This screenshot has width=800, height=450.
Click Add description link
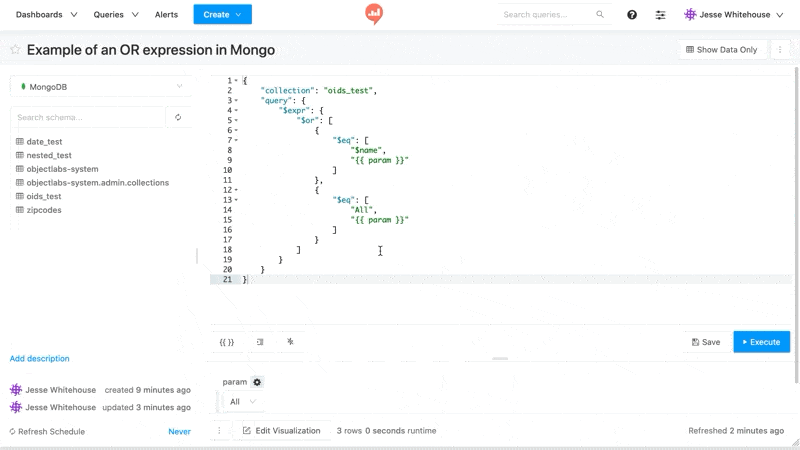click(x=39, y=358)
